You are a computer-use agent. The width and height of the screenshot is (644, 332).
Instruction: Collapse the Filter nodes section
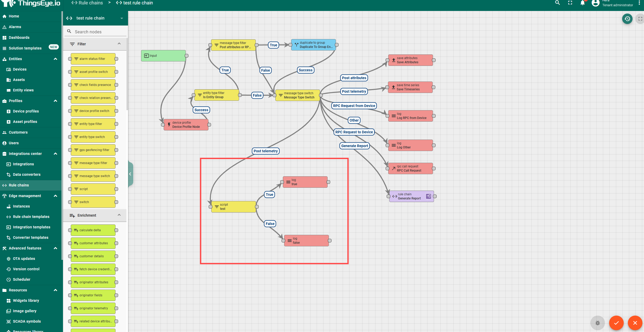click(x=119, y=44)
